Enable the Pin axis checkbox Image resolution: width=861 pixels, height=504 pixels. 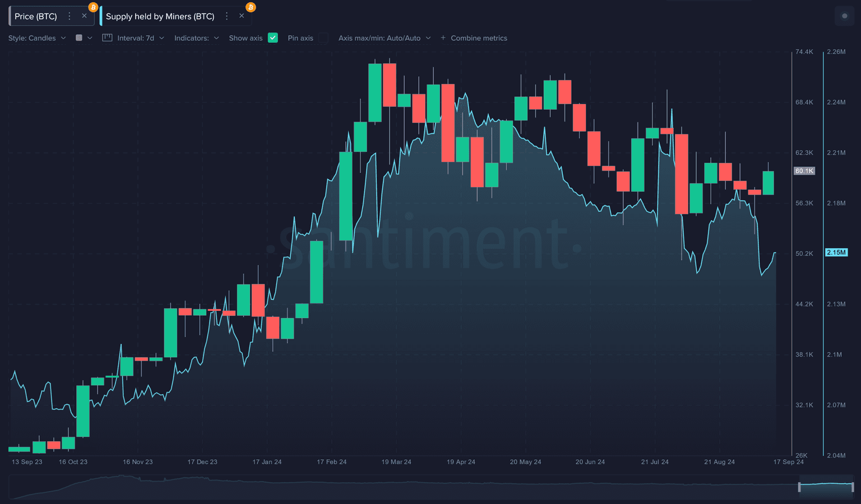click(x=323, y=38)
